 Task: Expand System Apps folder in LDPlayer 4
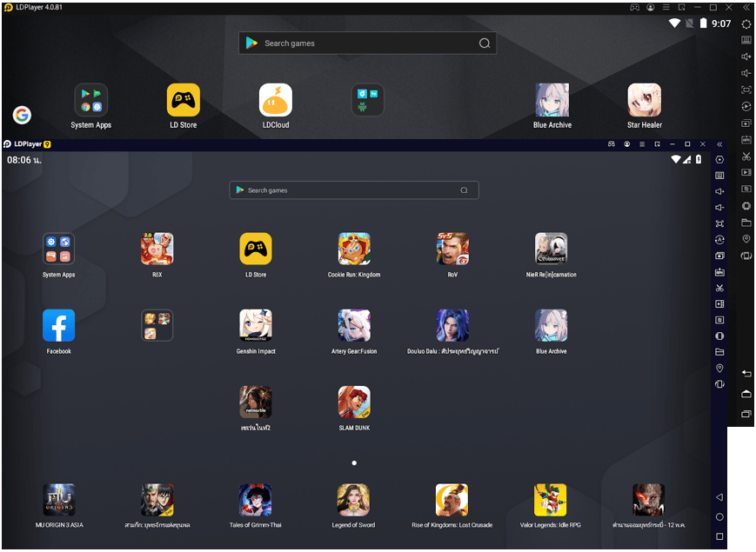click(x=91, y=100)
